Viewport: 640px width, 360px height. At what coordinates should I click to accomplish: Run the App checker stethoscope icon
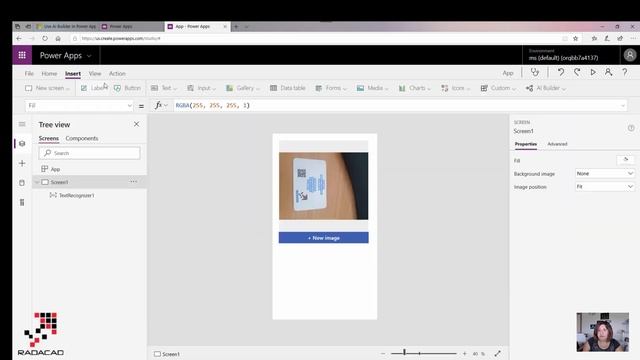pos(535,72)
